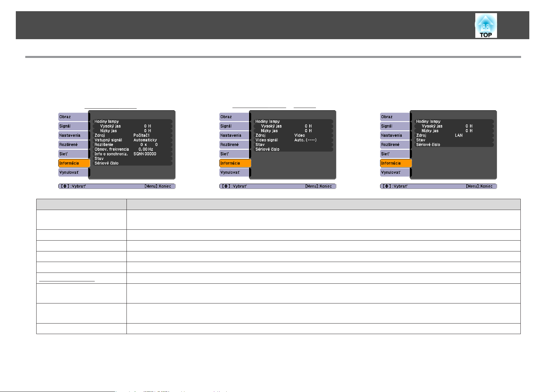
Task: Select Signál tab in the Video source menu
Action: point(235,126)
